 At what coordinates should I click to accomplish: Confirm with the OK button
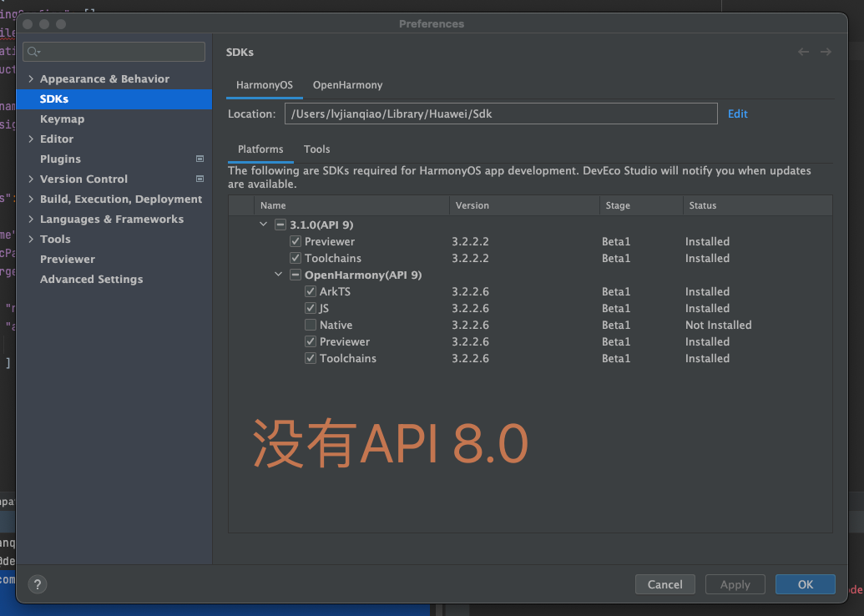tap(805, 584)
